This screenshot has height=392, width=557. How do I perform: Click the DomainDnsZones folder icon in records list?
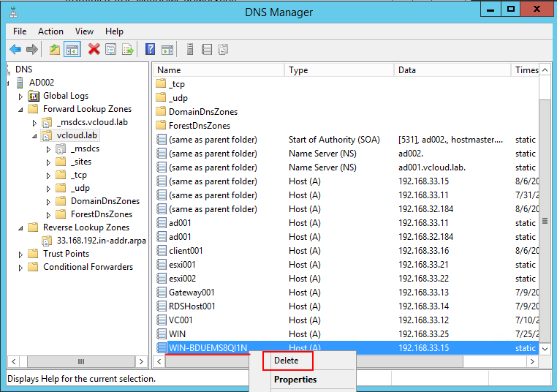[x=161, y=112]
